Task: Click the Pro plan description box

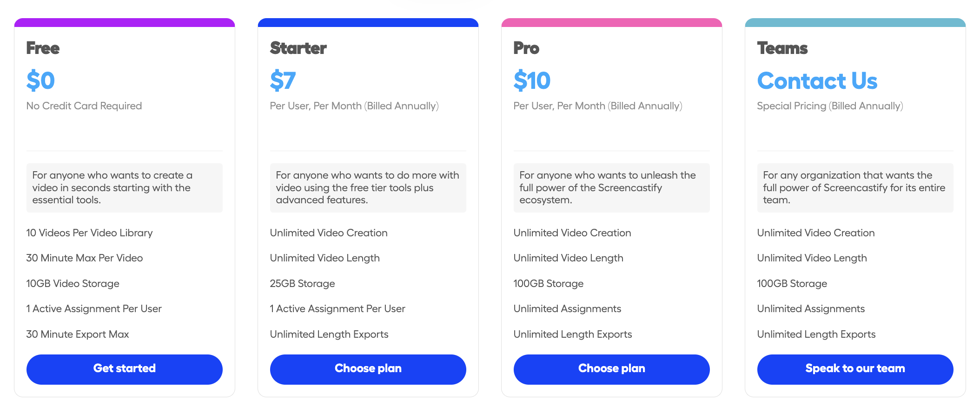Action: click(611, 187)
